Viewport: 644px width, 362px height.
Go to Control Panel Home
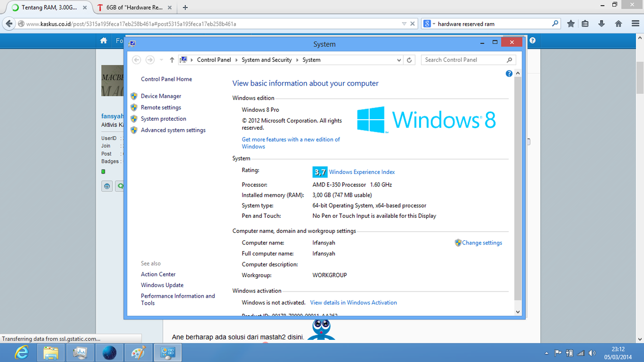[167, 79]
